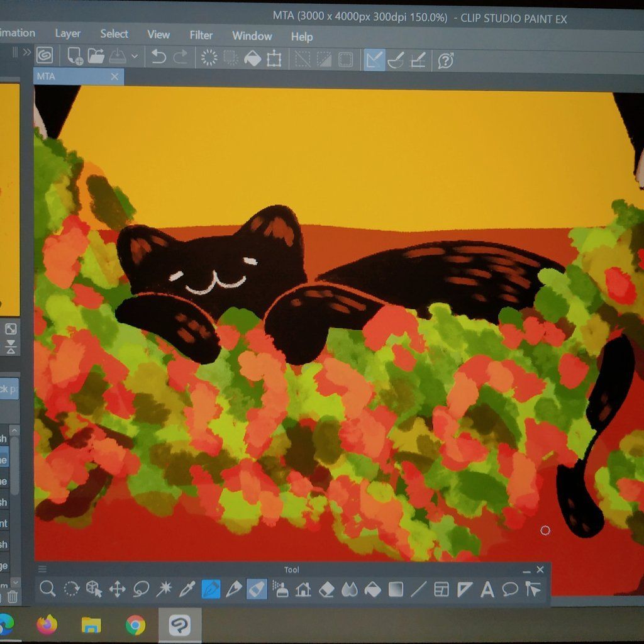Expand the save options dropdown arrow

click(x=135, y=57)
